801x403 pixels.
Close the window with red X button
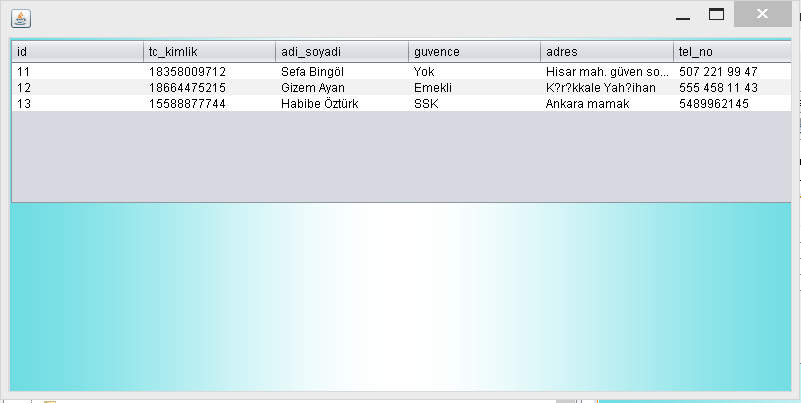tap(763, 14)
